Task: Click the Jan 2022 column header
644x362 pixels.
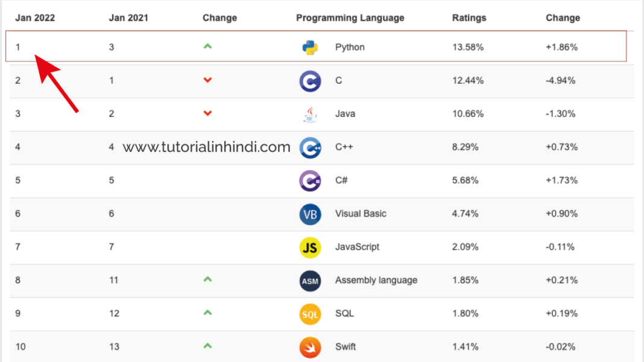Action: pyautogui.click(x=35, y=18)
